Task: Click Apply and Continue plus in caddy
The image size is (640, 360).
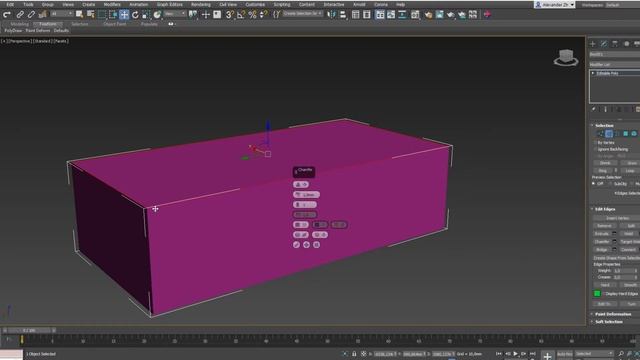Action: coord(307,245)
